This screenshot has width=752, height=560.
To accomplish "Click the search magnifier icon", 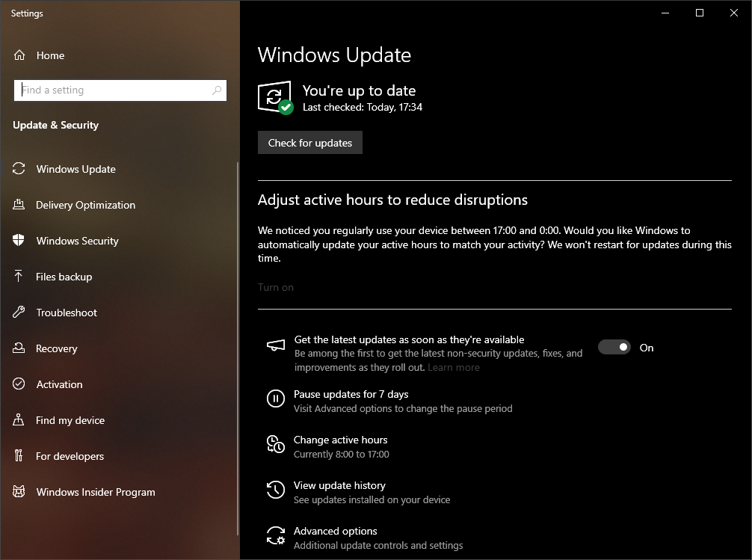I will (217, 90).
